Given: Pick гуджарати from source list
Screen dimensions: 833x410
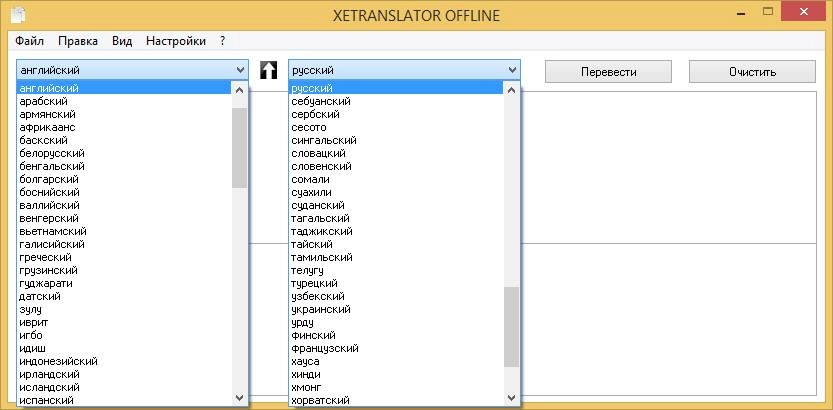Looking at the screenshot, I should pos(124,284).
